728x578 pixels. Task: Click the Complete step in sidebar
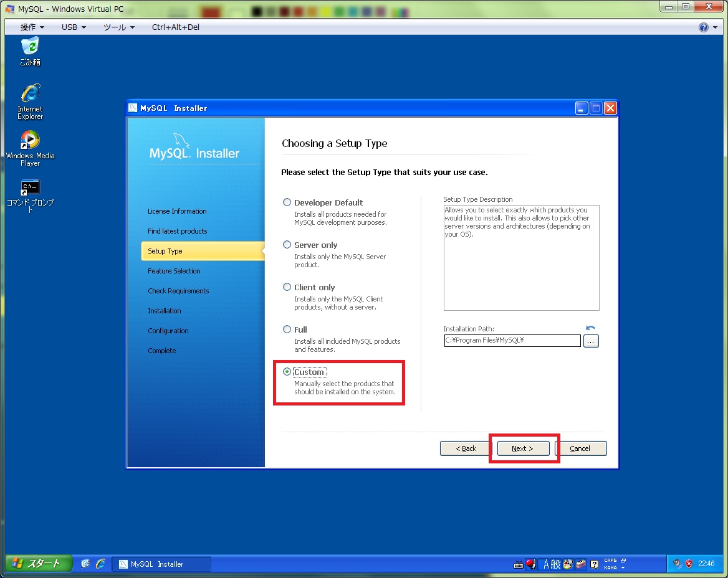(161, 351)
